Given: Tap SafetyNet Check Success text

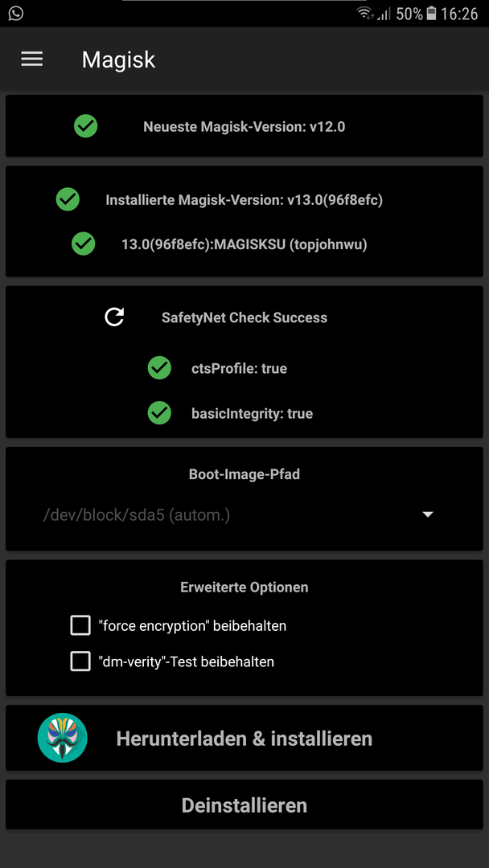Looking at the screenshot, I should [244, 317].
